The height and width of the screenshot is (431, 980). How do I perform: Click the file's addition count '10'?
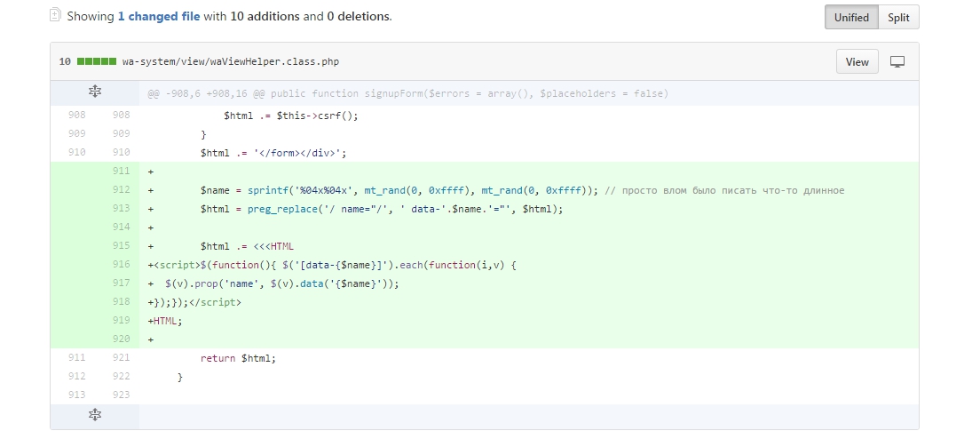65,61
